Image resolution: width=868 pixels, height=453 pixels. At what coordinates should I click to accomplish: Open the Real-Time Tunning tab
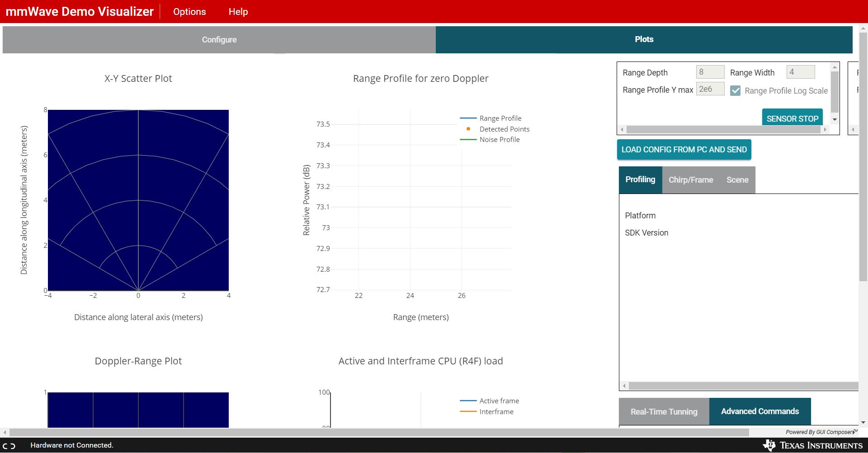point(664,411)
